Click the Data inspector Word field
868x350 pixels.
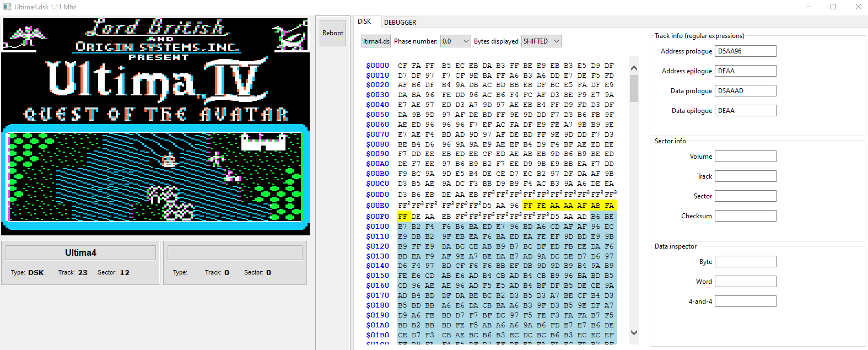coord(746,282)
